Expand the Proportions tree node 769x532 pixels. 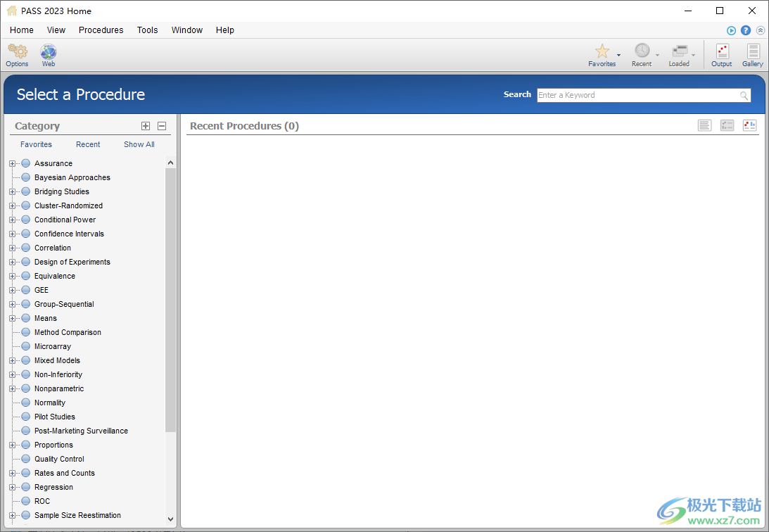[x=12, y=445]
